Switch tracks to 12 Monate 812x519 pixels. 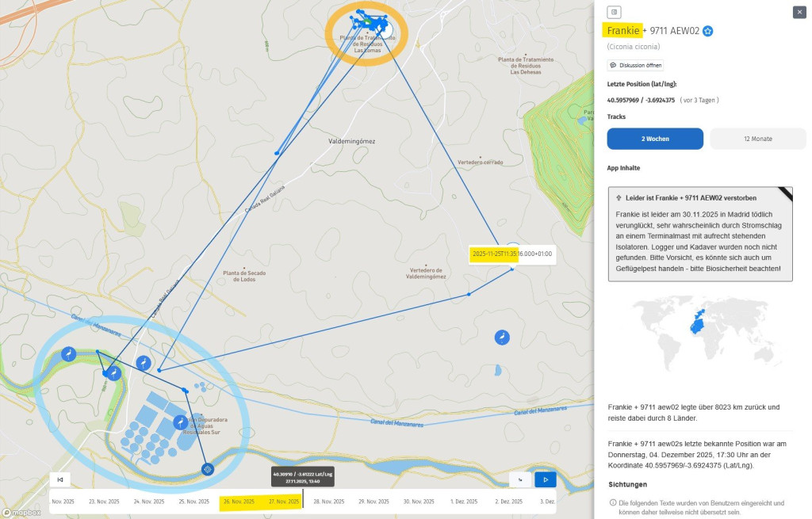[758, 139]
